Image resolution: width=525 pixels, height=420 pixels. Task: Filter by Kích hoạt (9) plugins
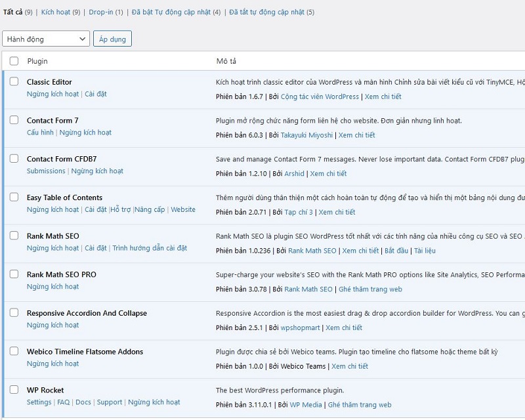tap(60, 12)
